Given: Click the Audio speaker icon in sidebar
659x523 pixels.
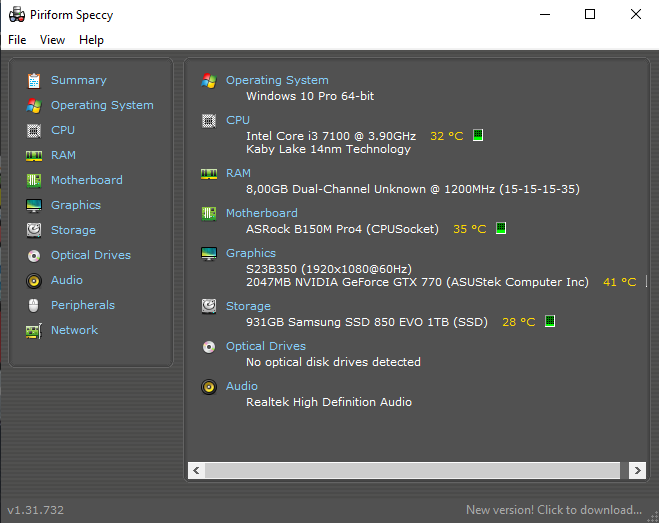Looking at the screenshot, I should click(34, 280).
